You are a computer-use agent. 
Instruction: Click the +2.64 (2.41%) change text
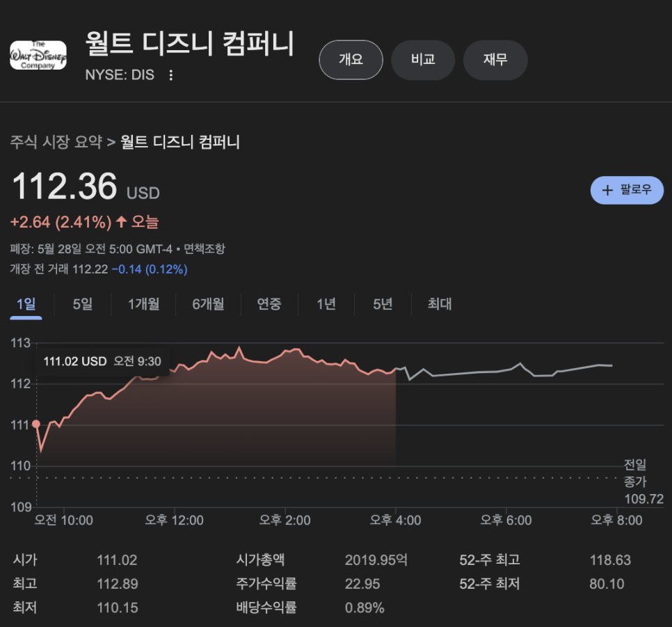(x=61, y=222)
